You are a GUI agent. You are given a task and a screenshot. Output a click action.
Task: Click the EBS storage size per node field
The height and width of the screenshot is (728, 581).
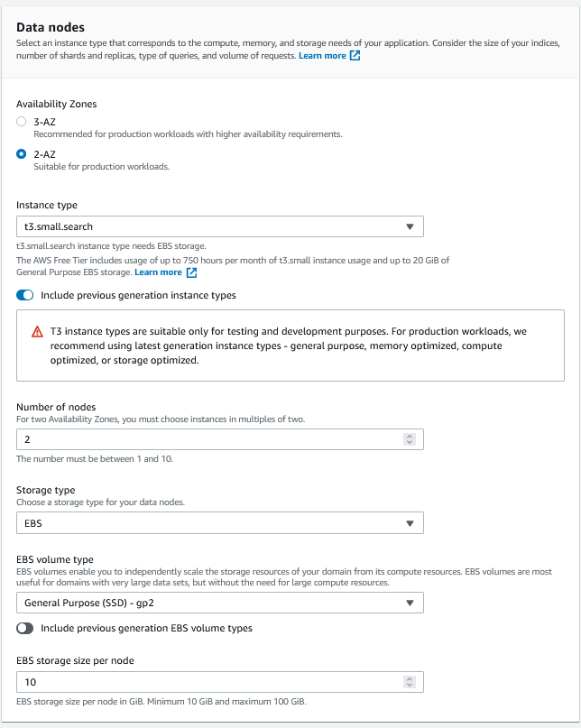[207, 682]
